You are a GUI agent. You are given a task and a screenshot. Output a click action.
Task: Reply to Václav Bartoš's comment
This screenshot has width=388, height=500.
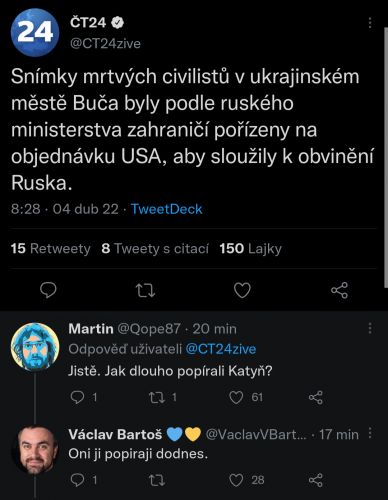point(78,480)
